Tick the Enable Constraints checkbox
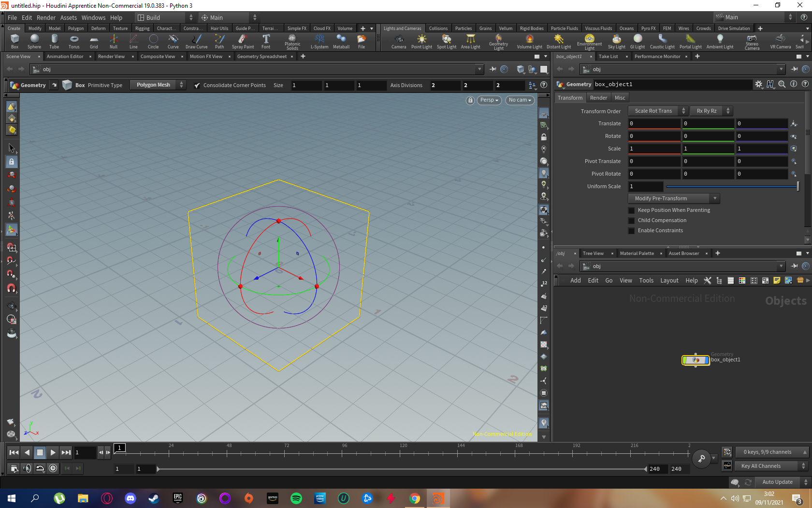This screenshot has width=812, height=508. [631, 231]
